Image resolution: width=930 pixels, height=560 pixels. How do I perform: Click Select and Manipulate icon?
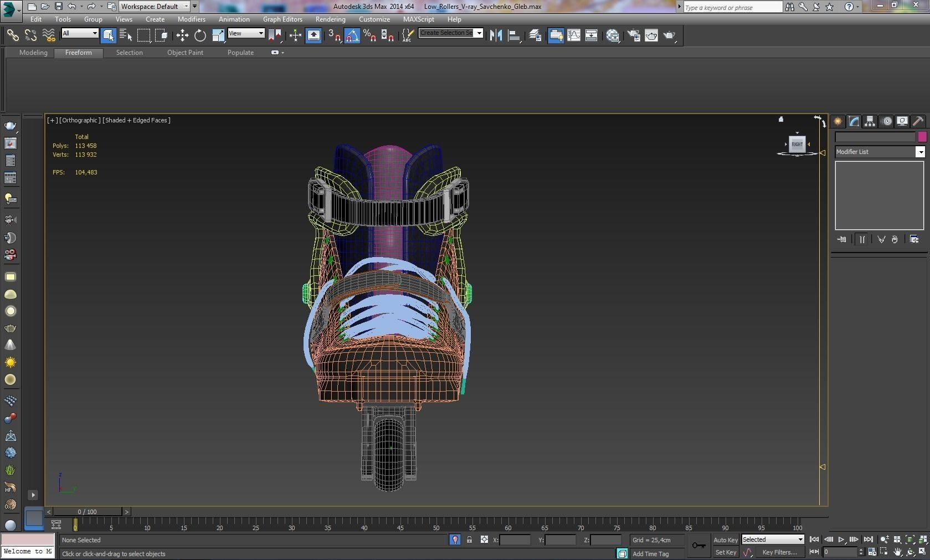[x=295, y=35]
